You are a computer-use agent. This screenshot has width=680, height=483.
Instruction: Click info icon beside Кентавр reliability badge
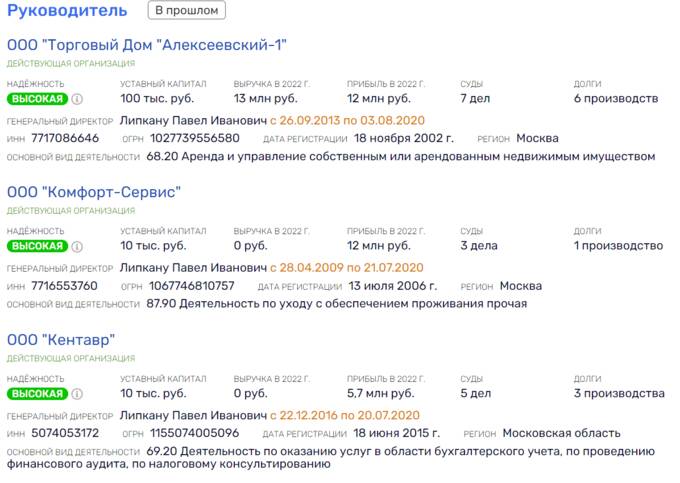tap(77, 394)
